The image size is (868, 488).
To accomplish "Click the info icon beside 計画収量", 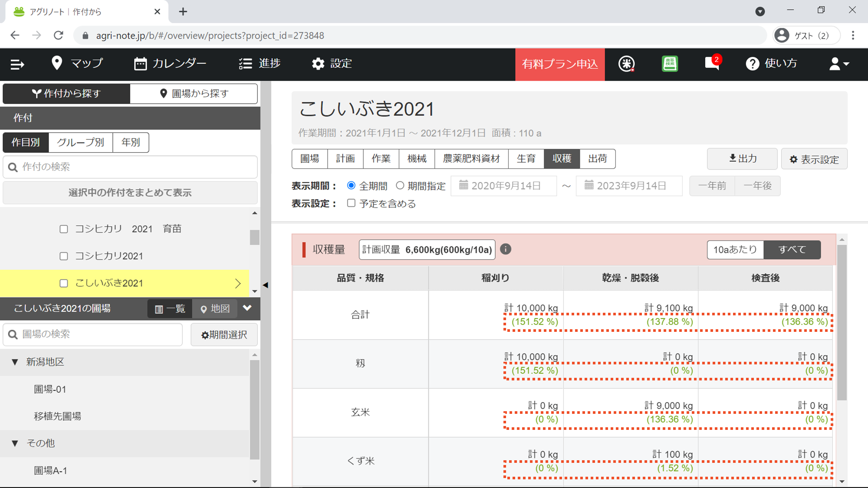I will [506, 249].
